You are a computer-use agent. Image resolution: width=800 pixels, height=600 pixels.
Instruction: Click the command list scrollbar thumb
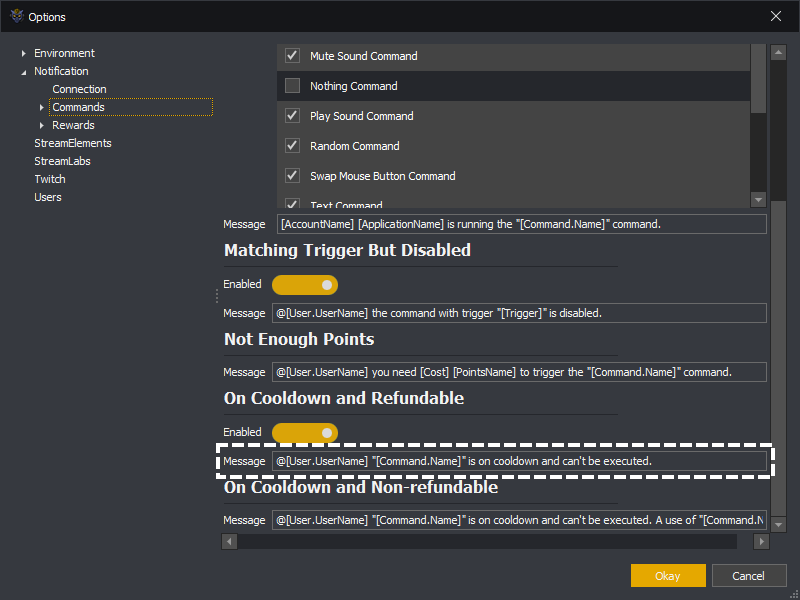tap(758, 79)
